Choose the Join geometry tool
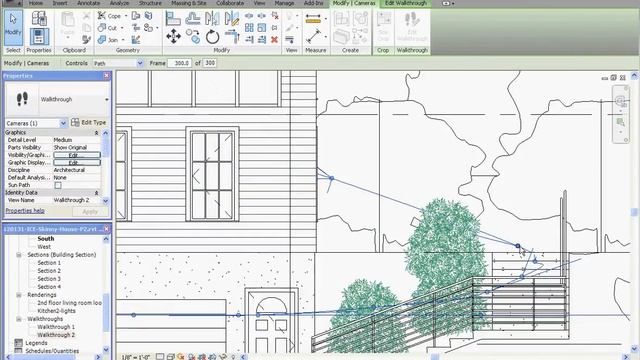This screenshot has height=360, width=640. [108, 40]
